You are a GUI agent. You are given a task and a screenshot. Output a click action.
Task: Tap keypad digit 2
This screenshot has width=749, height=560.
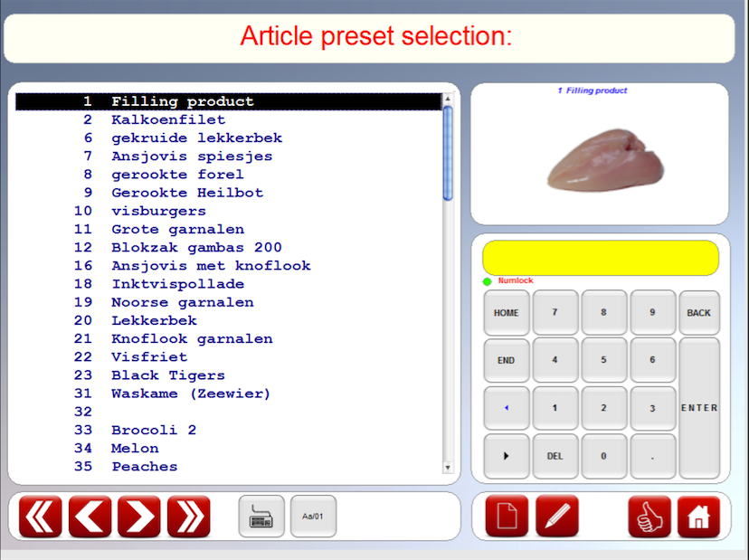(603, 408)
